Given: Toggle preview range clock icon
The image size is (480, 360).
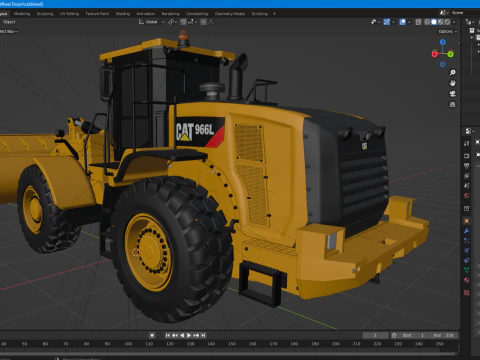Looking at the screenshot, I should click(394, 335).
